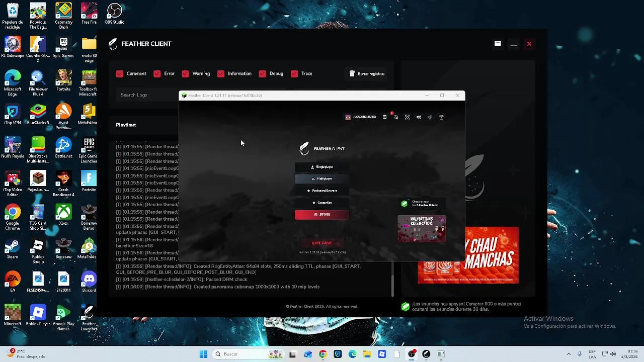This screenshot has width=644, height=362.
Task: Click the log panel vertical scrollbar
Action: pyautogui.click(x=392, y=285)
